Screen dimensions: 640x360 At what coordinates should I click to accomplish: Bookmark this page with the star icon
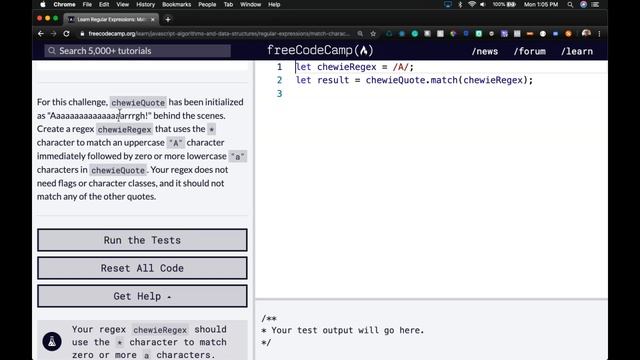point(373,34)
